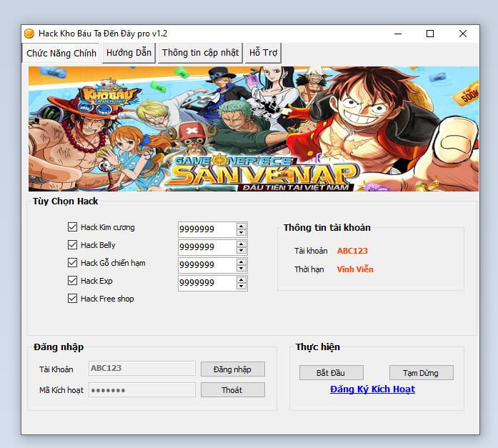Screen dimensions: 498x448
Task: Open the Đăng Ký Kích Hoạt link
Action: tap(372, 389)
